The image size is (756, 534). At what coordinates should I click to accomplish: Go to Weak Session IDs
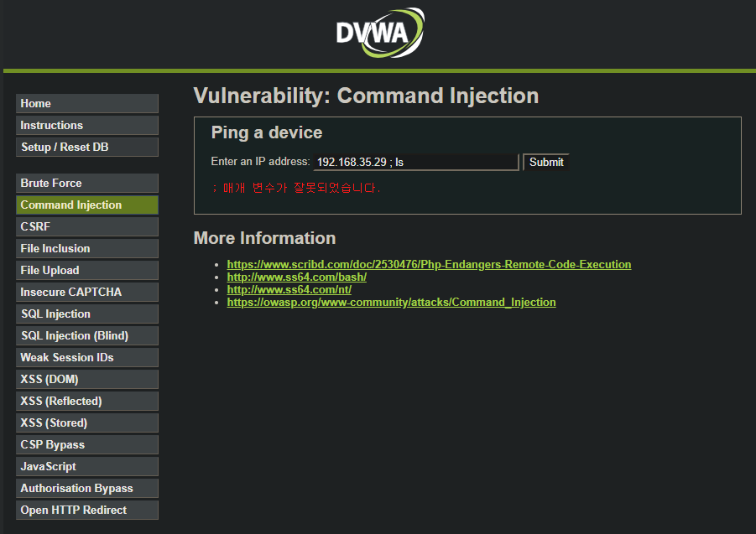pos(87,357)
